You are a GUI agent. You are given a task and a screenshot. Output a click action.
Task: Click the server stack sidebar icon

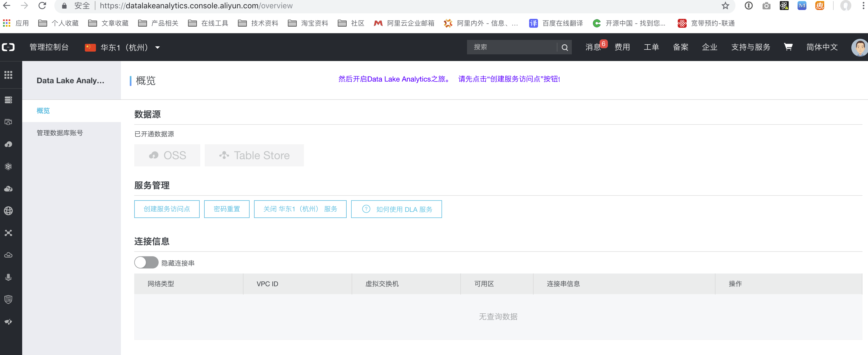tap(8, 100)
